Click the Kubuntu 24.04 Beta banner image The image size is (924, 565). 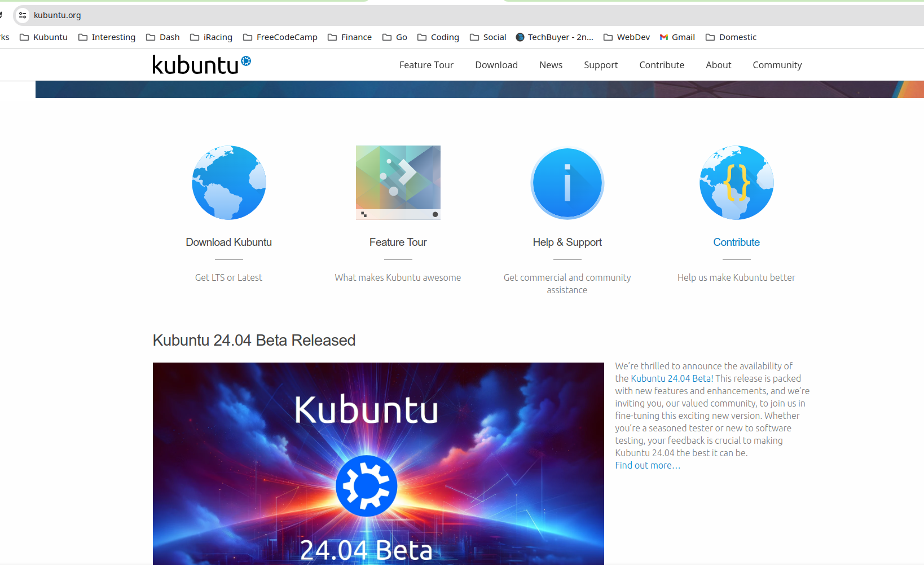pos(378,464)
